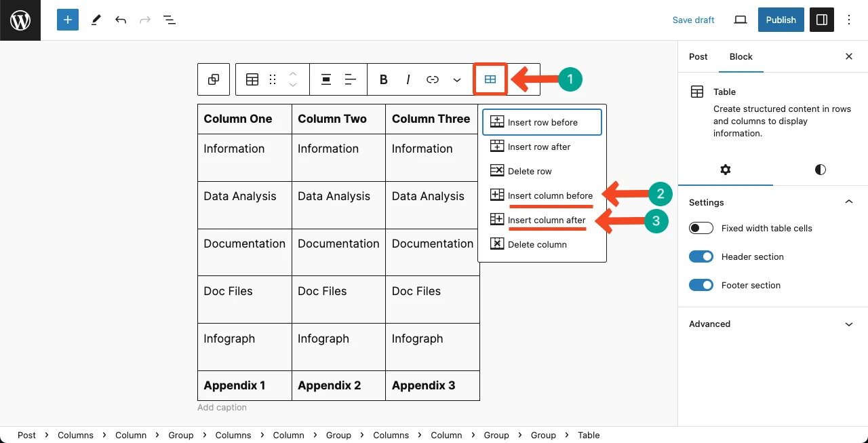Click the Column Two header cell

[x=338, y=119]
